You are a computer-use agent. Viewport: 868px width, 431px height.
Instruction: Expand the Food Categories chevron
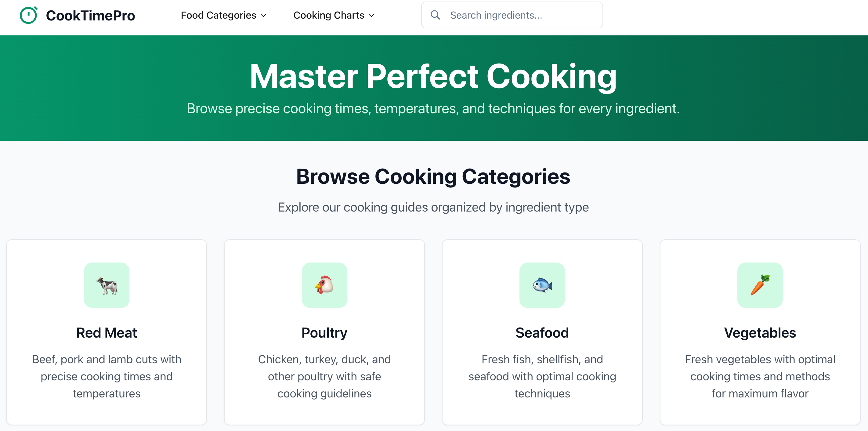click(264, 16)
